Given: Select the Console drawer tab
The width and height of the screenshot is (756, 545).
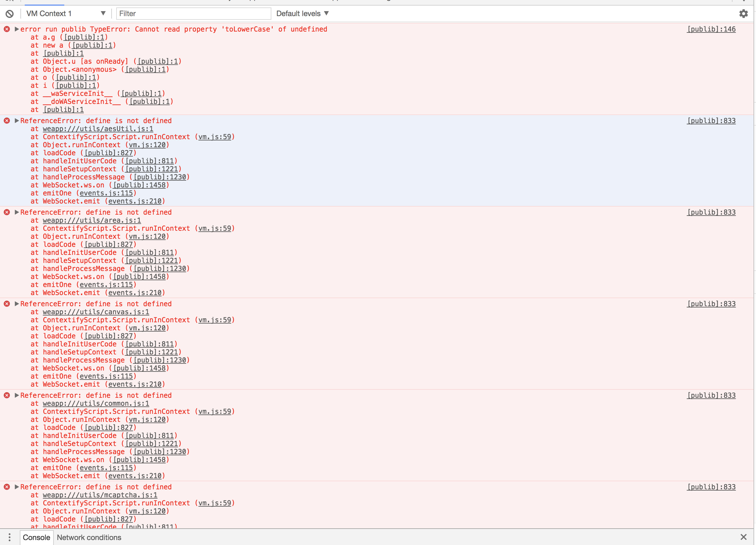Looking at the screenshot, I should pyautogui.click(x=36, y=537).
